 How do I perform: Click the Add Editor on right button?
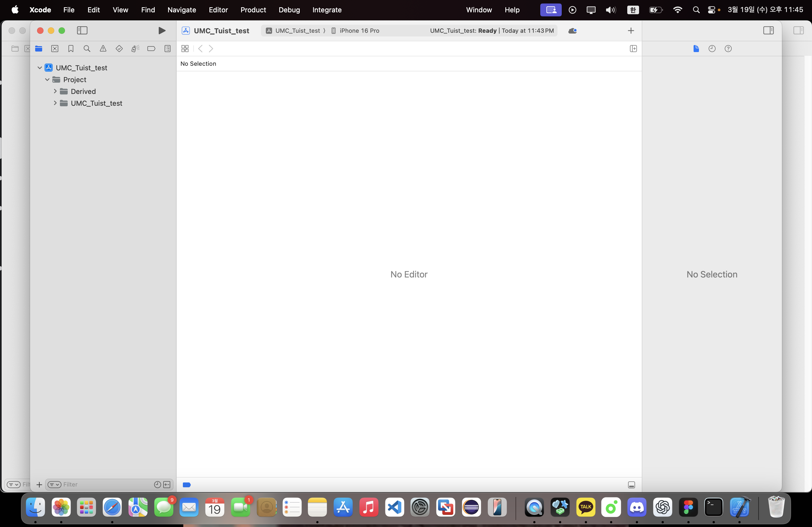tap(633, 49)
